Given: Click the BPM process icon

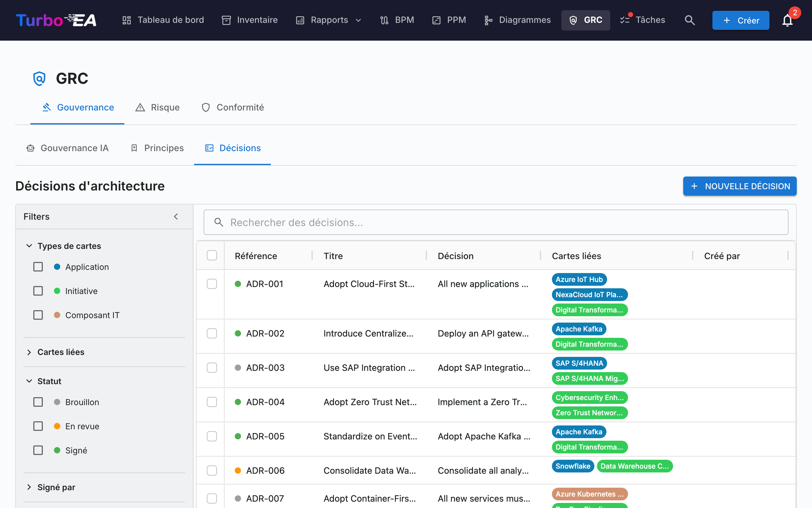Looking at the screenshot, I should pyautogui.click(x=384, y=20).
